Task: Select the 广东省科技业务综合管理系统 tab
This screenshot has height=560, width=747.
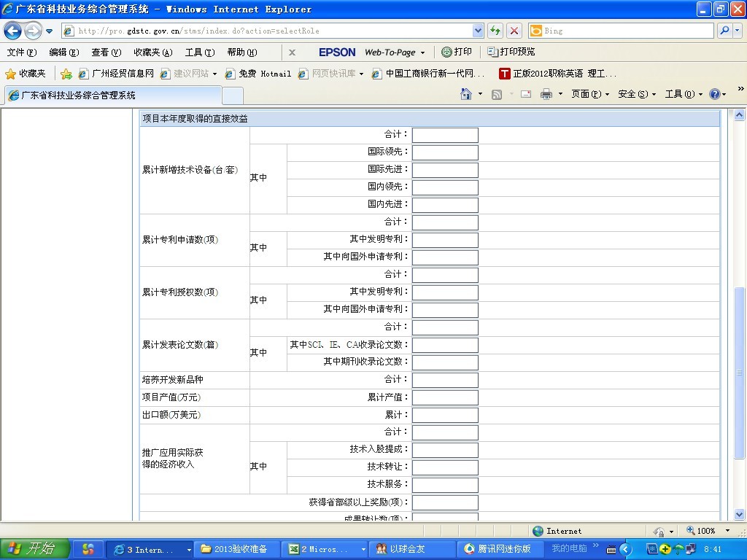Action: [113, 96]
